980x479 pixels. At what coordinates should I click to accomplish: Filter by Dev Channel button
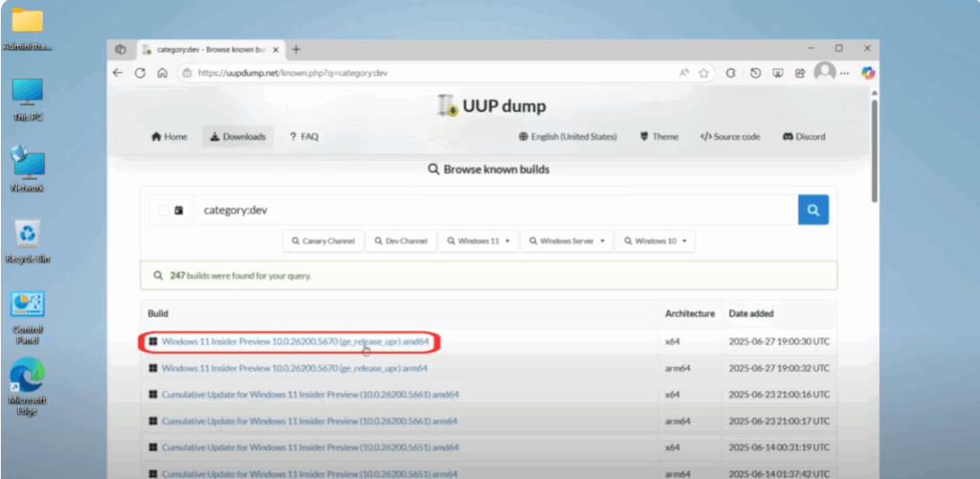401,240
